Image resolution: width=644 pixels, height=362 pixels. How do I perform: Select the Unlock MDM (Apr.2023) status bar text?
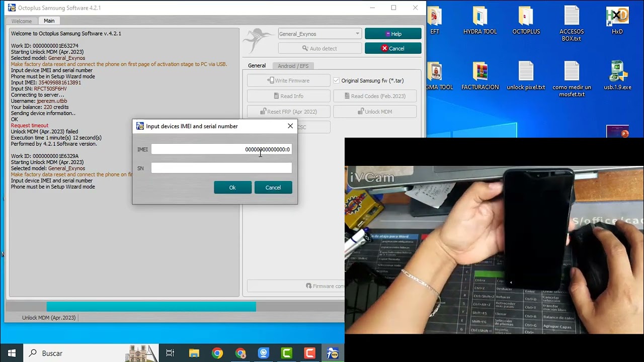pyautogui.click(x=49, y=318)
